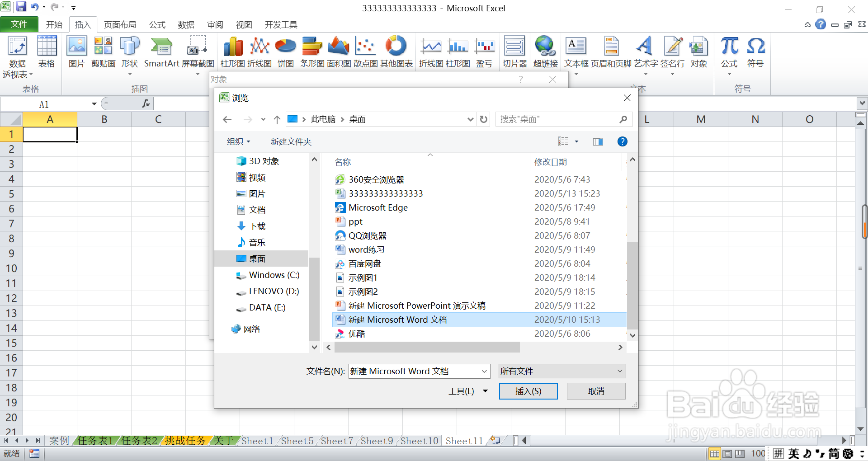The width and height of the screenshot is (868, 461).
Task: Toggle the preview pane in browse dialog
Action: pos(598,141)
